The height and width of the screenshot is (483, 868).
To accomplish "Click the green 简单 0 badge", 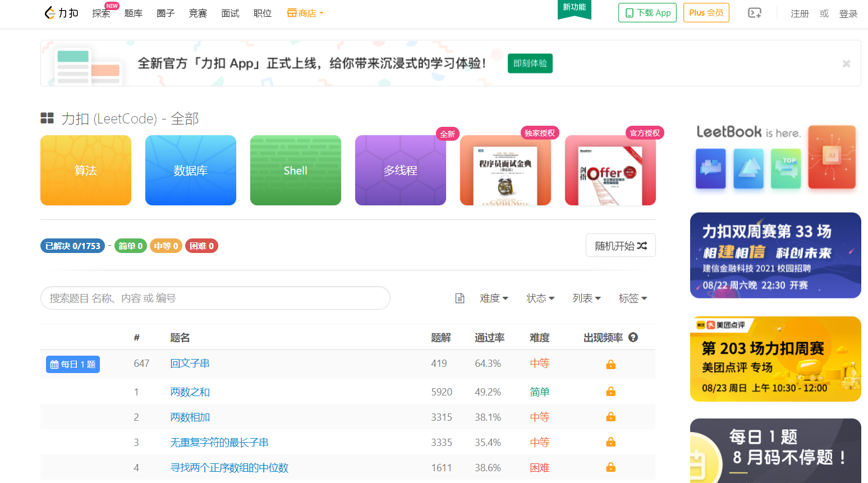I will pos(131,246).
